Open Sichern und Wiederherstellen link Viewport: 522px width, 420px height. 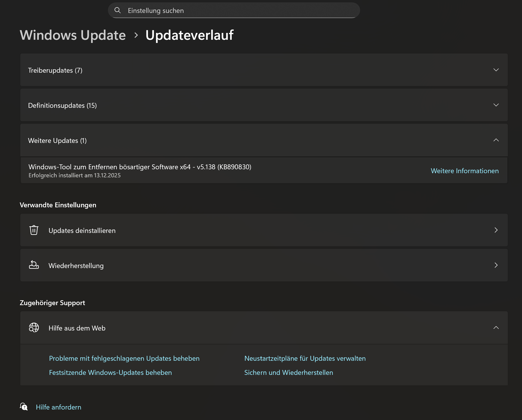288,372
